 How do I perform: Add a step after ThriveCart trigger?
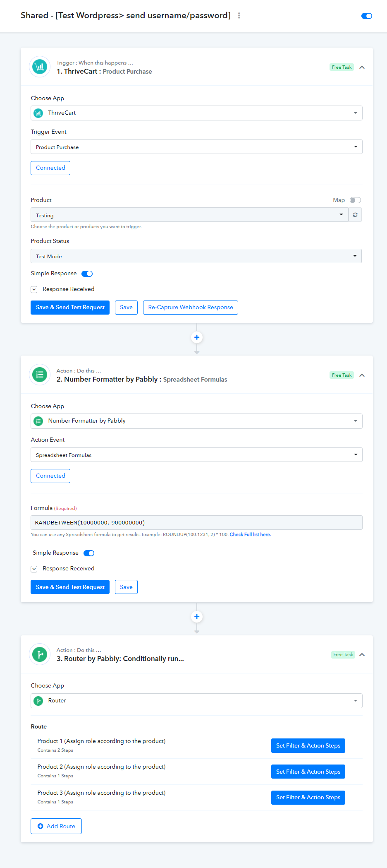(197, 337)
